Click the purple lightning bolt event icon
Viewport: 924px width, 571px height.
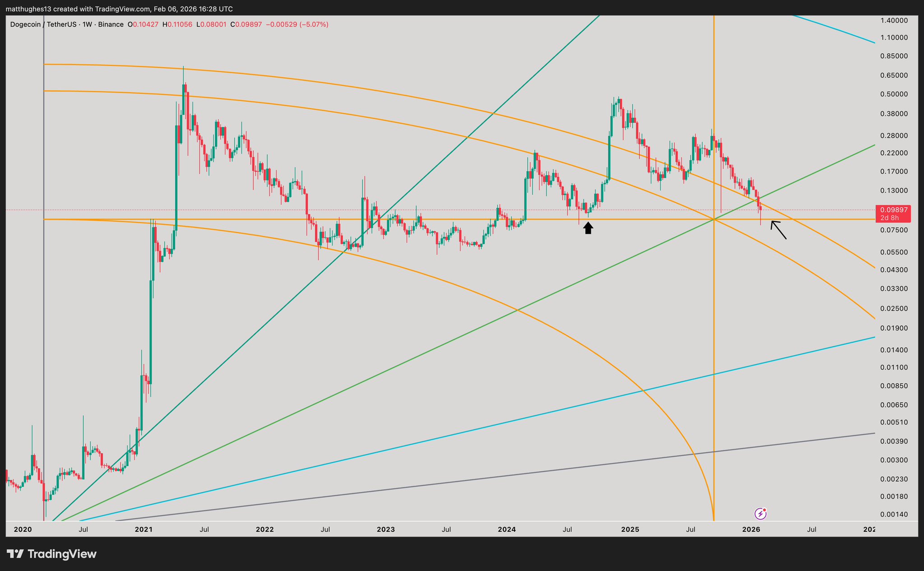click(x=761, y=514)
